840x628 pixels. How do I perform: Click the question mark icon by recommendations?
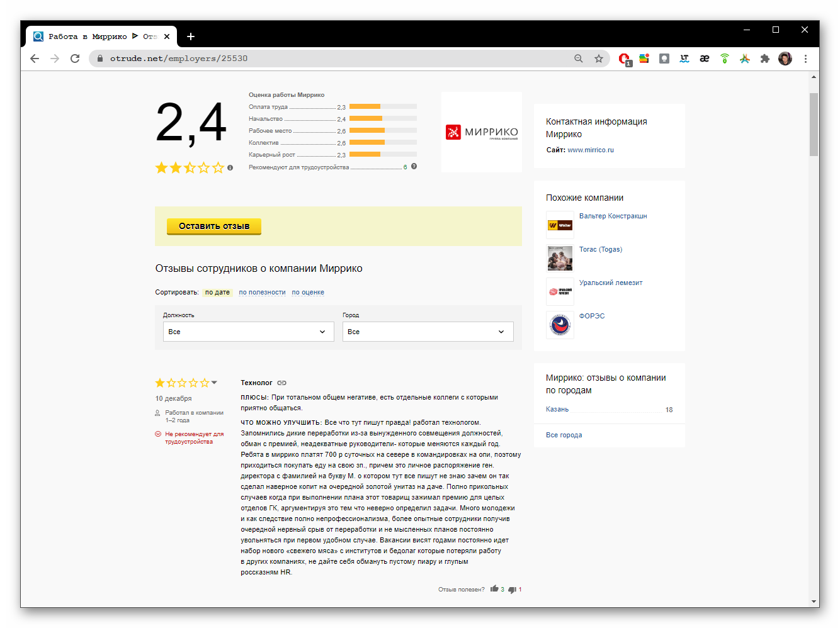[414, 167]
